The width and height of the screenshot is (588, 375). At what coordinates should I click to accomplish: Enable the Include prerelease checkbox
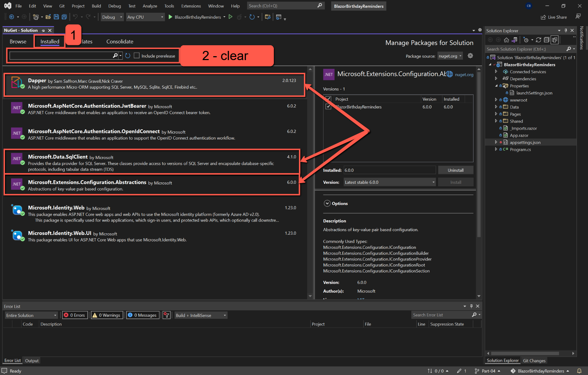[x=137, y=55]
